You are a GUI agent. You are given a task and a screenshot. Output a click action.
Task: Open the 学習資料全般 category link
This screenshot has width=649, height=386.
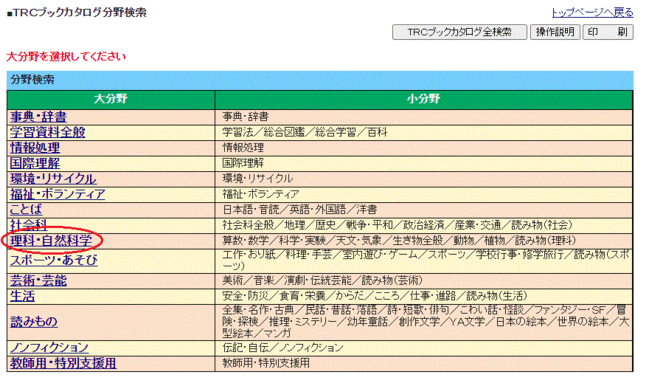coord(48,132)
